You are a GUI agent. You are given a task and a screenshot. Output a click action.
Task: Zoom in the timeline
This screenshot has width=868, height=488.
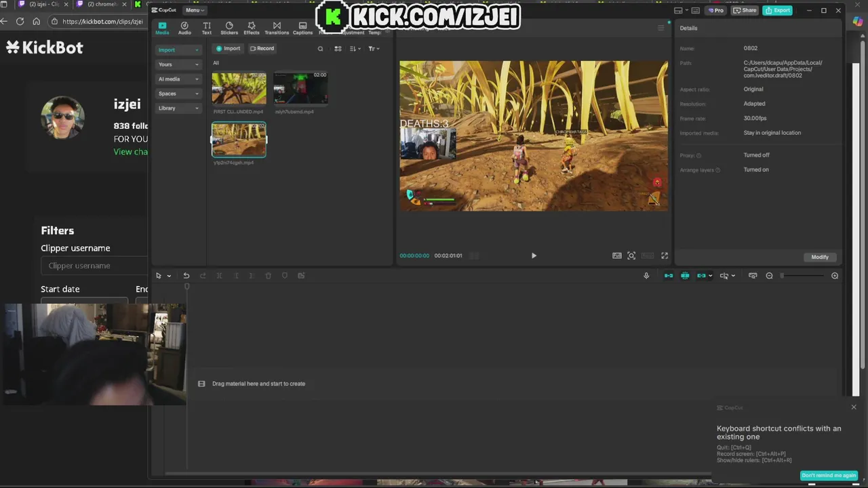835,276
